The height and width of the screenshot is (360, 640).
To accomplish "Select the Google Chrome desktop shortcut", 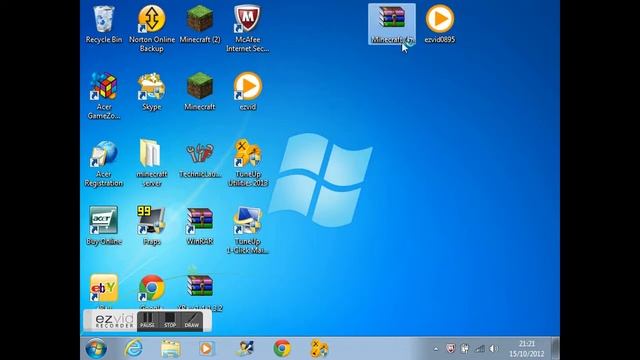I will [151, 288].
